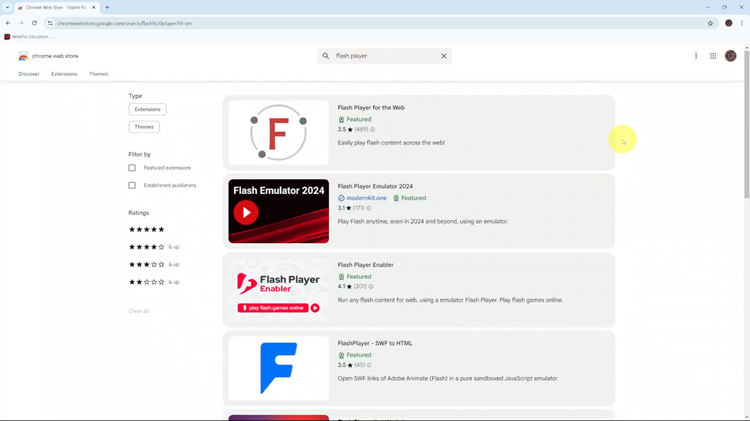Click the page vertical scrollbar

click(x=747, y=124)
